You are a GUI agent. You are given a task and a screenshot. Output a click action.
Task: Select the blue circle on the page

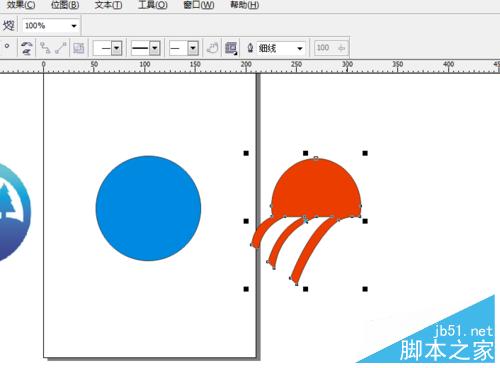point(148,208)
